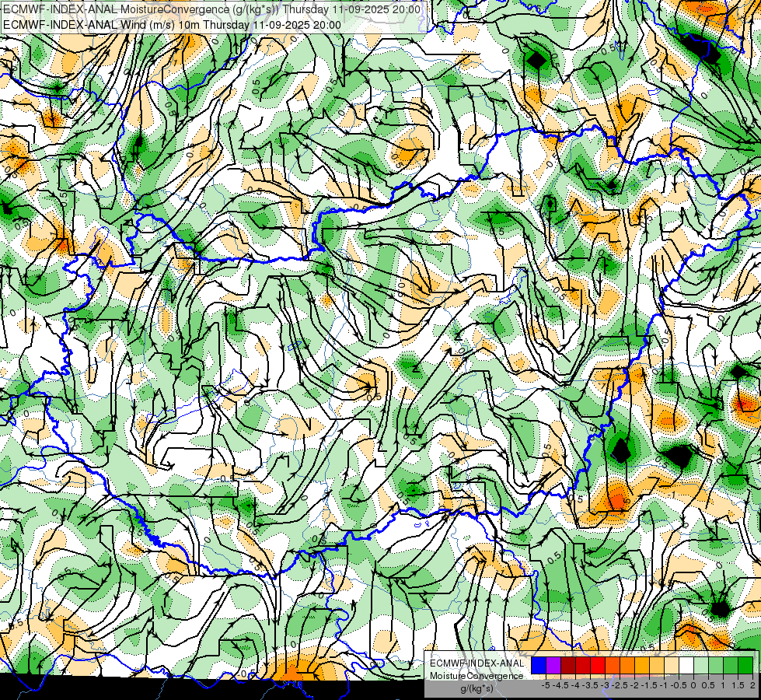Click the dark maroon-red legend swatch
The width and height of the screenshot is (761, 700).
[x=568, y=666]
